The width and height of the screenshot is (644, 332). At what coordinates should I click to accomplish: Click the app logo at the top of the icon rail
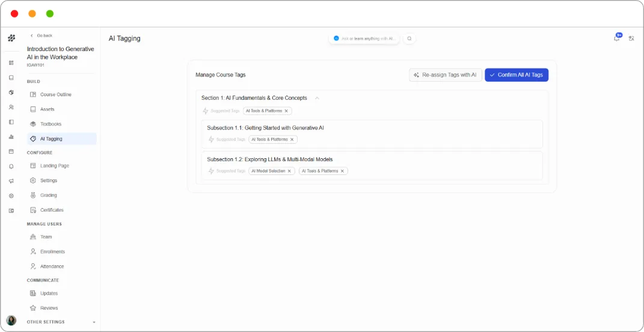tap(11, 38)
